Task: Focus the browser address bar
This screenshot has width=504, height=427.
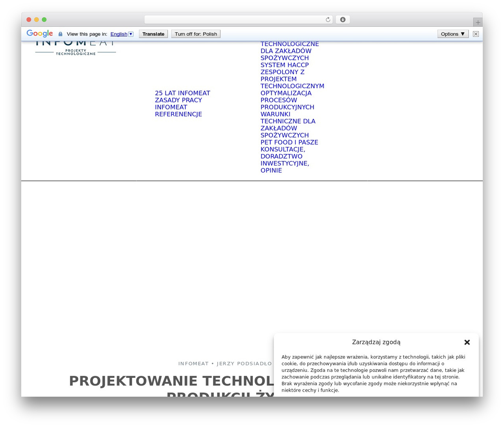Action: [x=238, y=20]
